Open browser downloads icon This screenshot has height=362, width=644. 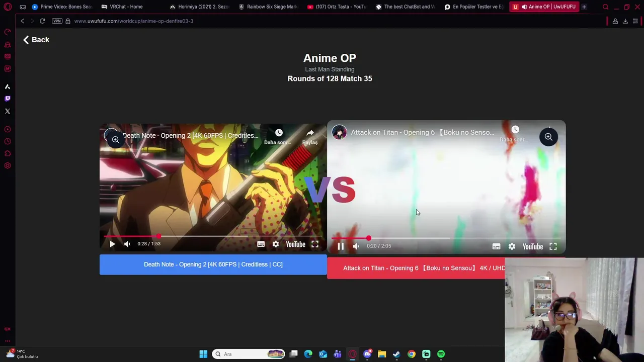pos(625,21)
